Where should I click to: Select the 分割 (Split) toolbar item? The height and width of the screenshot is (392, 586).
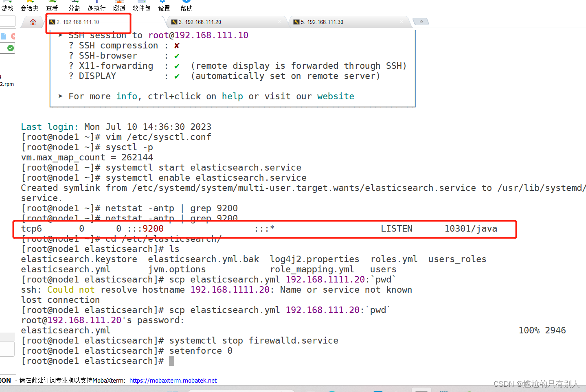75,6
